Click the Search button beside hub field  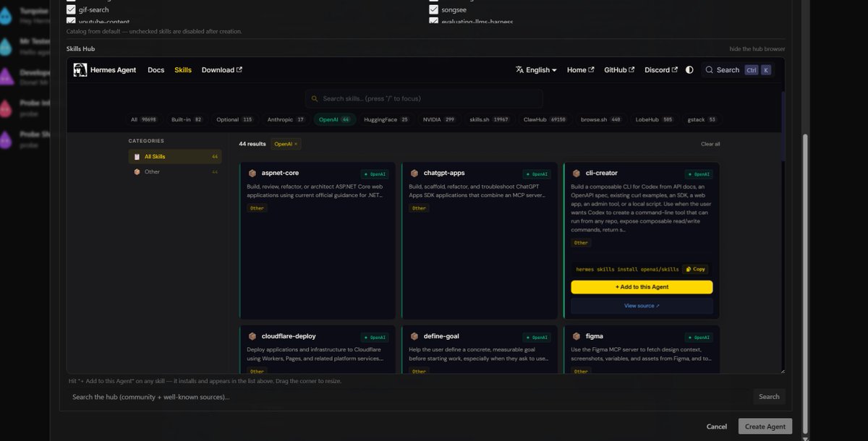(x=769, y=397)
